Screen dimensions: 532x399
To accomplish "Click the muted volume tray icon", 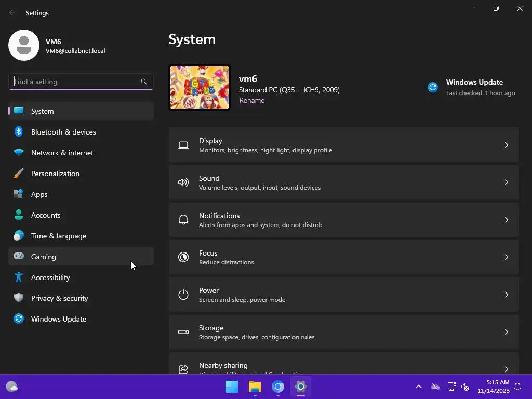I will point(465,387).
